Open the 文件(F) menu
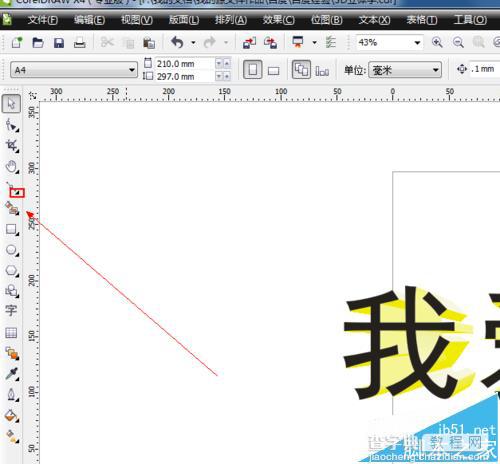500x464 pixels. click(x=42, y=20)
